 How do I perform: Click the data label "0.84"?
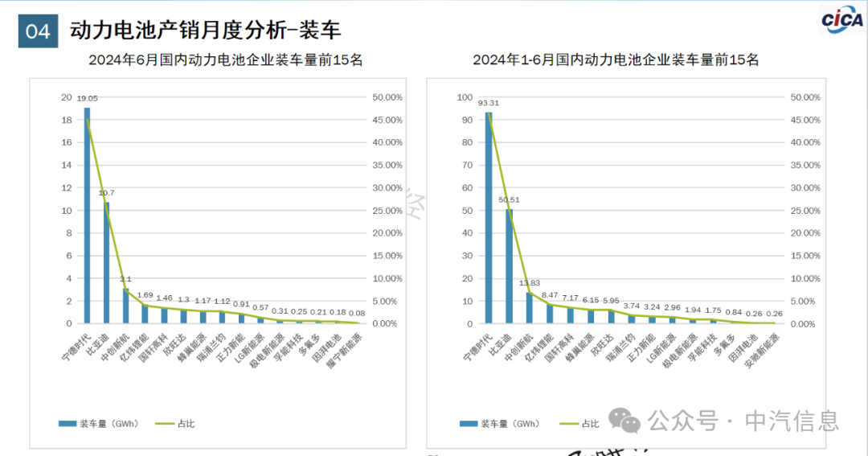pos(734,313)
